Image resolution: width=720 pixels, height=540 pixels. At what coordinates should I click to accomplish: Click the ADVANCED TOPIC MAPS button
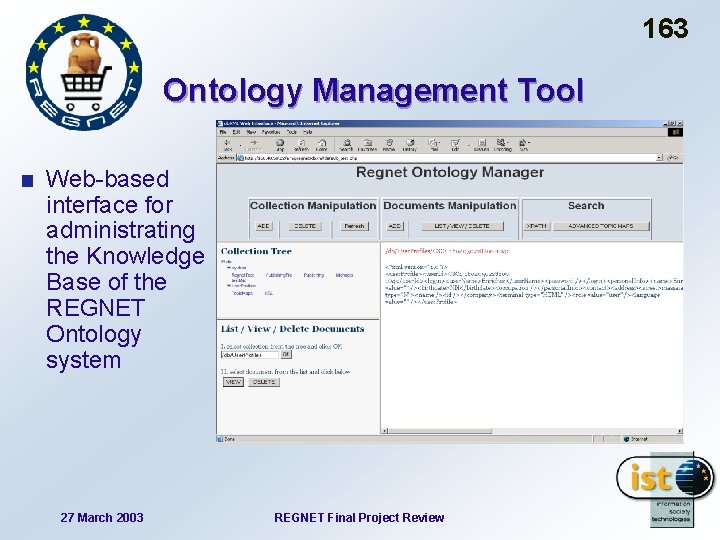click(x=601, y=226)
